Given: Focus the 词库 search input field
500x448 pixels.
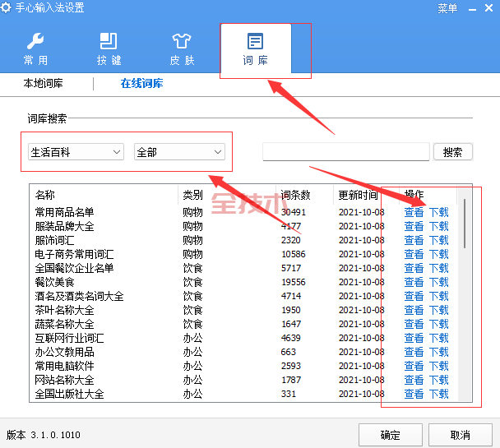Looking at the screenshot, I should pos(346,152).
